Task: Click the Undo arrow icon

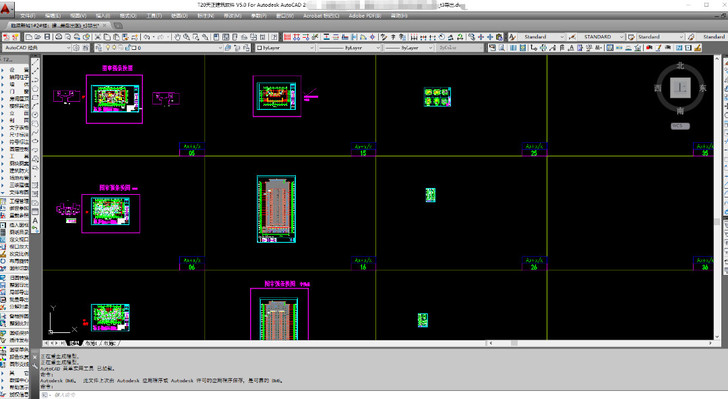Action: point(146,37)
